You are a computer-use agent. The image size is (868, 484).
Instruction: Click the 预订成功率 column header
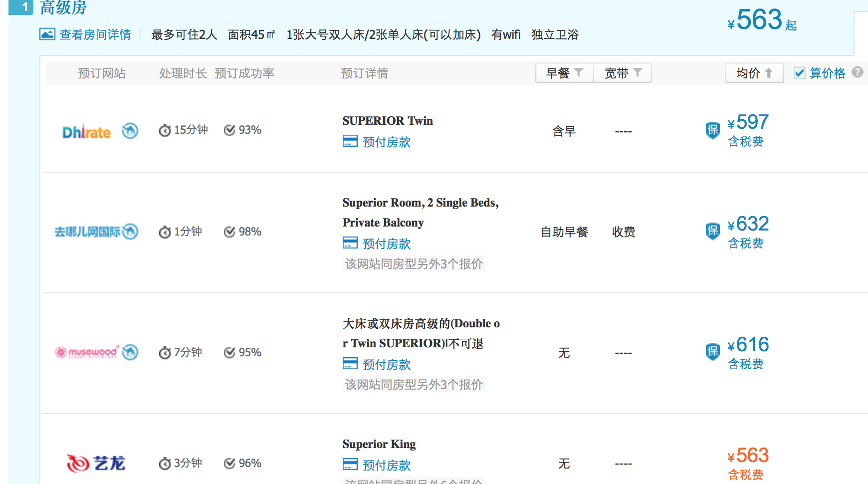coord(244,73)
